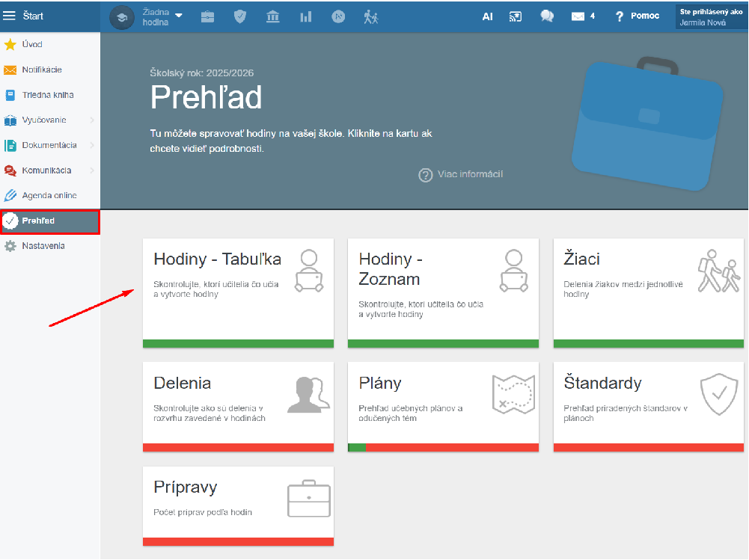The height and width of the screenshot is (560, 749).
Task: Go to Triedna kniha in sidebar
Action: point(47,95)
